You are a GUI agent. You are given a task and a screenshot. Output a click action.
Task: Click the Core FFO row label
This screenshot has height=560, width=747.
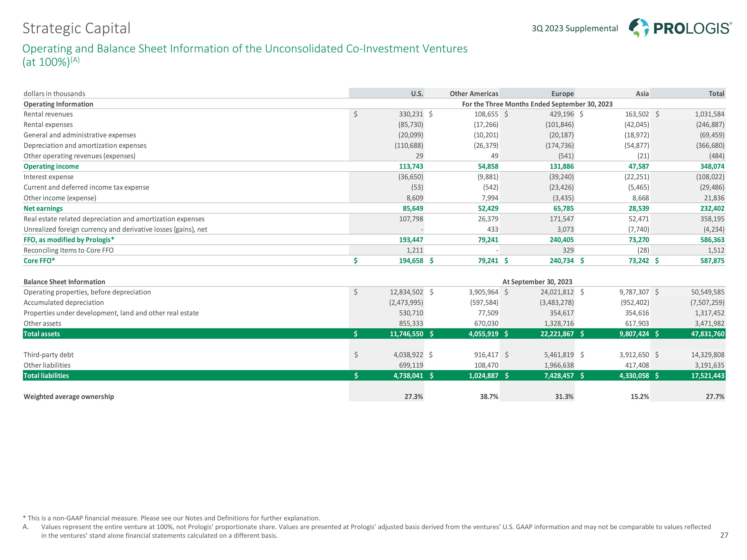[x=39, y=261]
